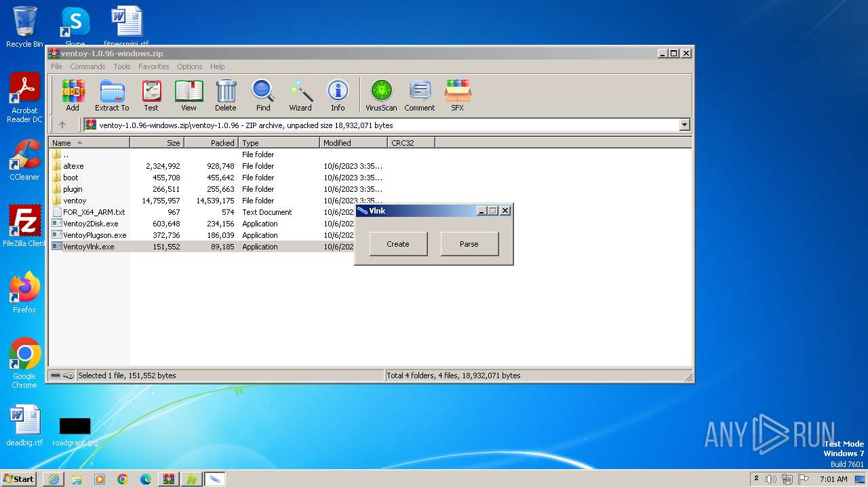Show hidden tray icons arrow
Screen dimensions: 868x488
756,479
